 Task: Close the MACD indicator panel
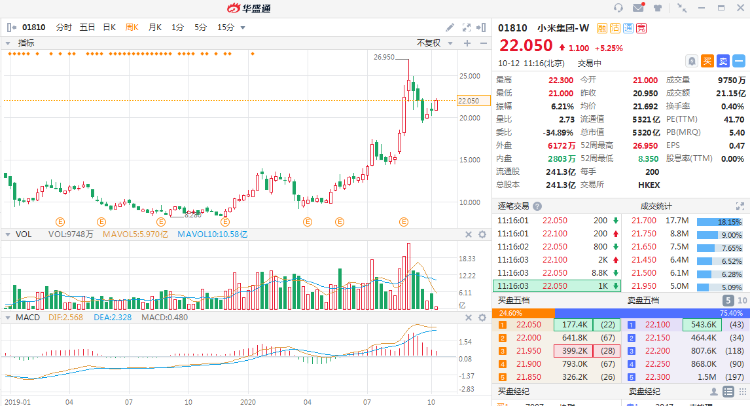[x=468, y=318]
